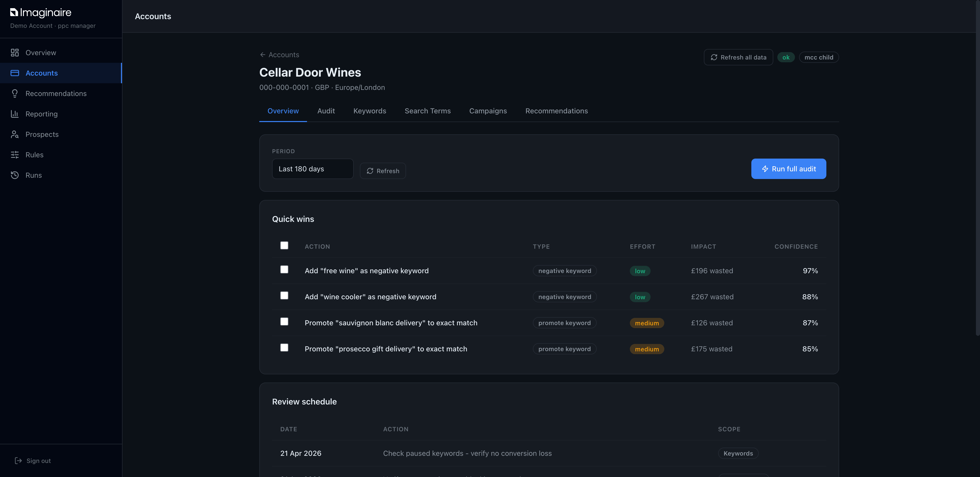Click the 97% confidence value
Viewport: 980px width, 477px height.
coord(810,271)
